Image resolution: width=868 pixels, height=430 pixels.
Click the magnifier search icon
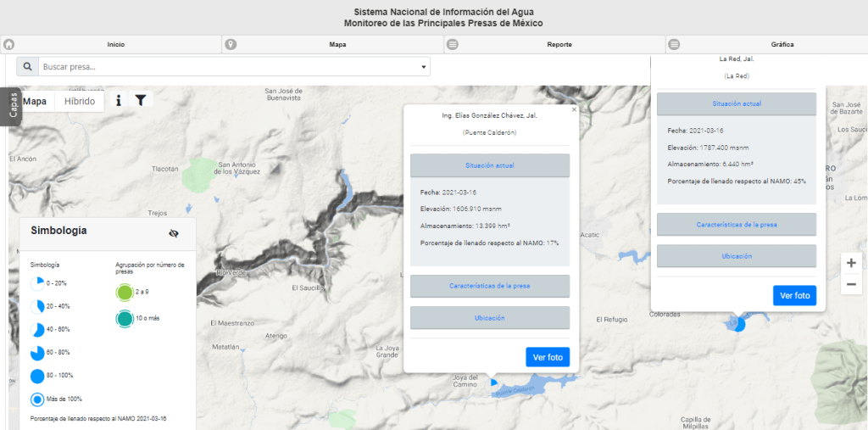click(28, 67)
